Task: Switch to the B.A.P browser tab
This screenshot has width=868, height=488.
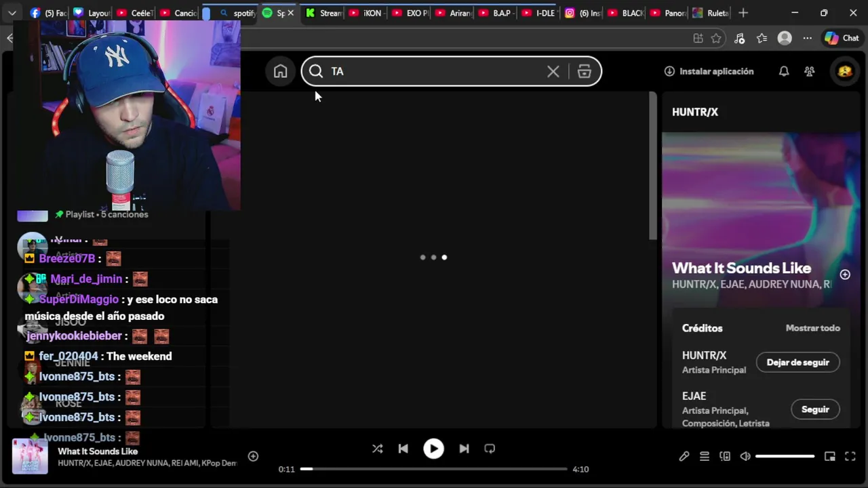Action: (x=494, y=13)
